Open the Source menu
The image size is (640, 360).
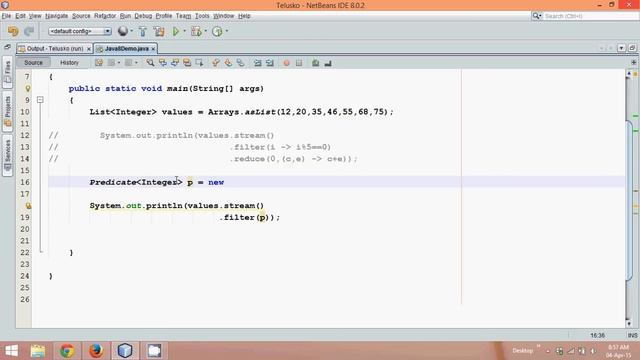tap(81, 16)
